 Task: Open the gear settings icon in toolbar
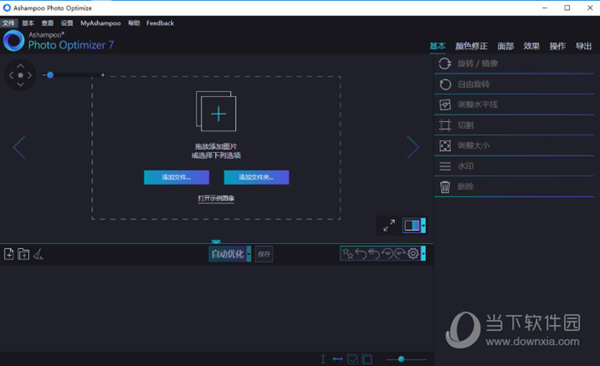coord(413,253)
